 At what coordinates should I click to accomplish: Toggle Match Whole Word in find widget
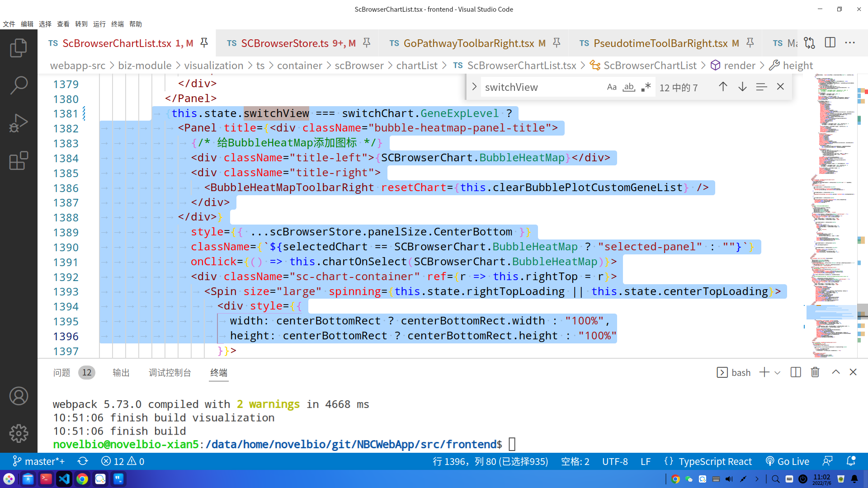629,87
